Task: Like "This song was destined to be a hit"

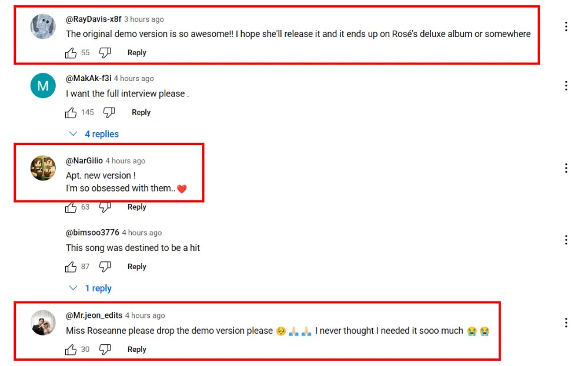Action: (x=71, y=267)
